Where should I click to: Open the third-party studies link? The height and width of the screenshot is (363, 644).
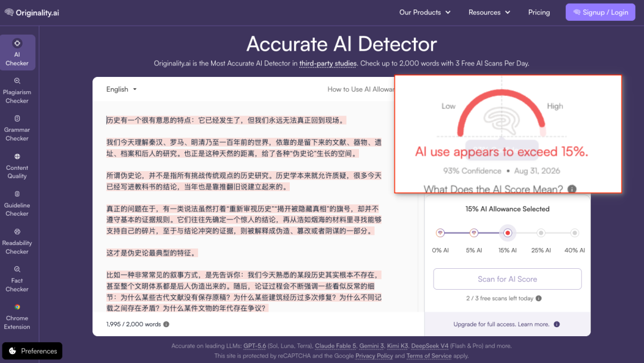click(328, 63)
